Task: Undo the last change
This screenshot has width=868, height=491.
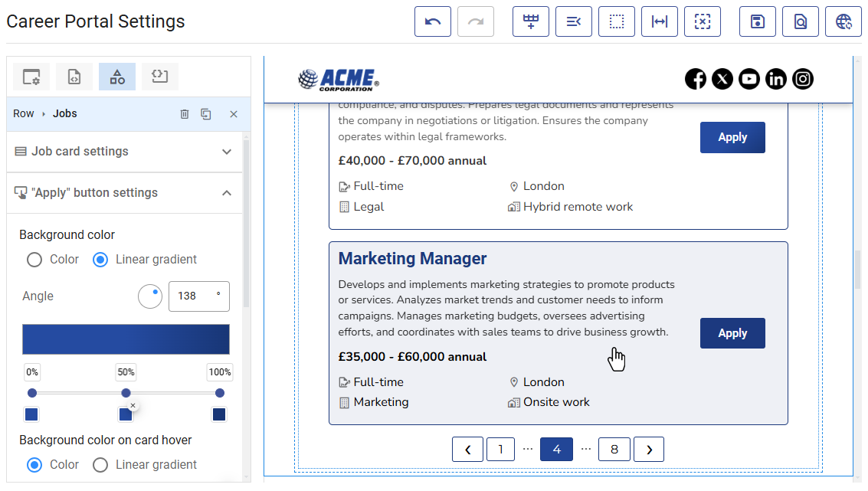Action: pos(433,21)
